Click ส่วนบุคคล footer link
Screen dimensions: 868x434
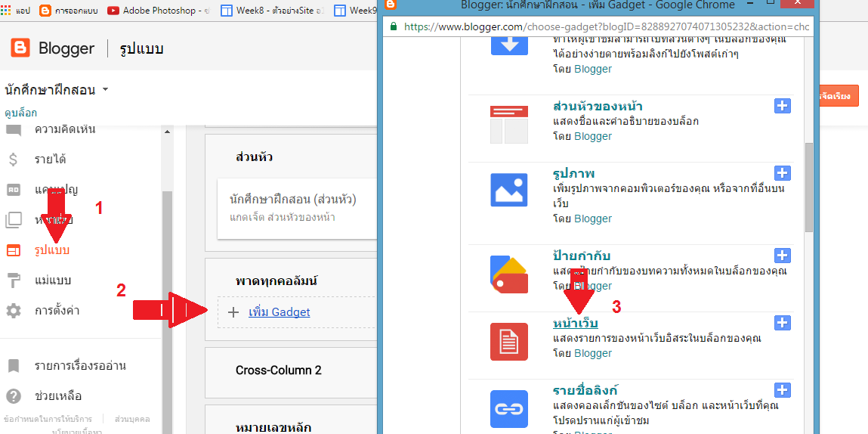coord(132,419)
